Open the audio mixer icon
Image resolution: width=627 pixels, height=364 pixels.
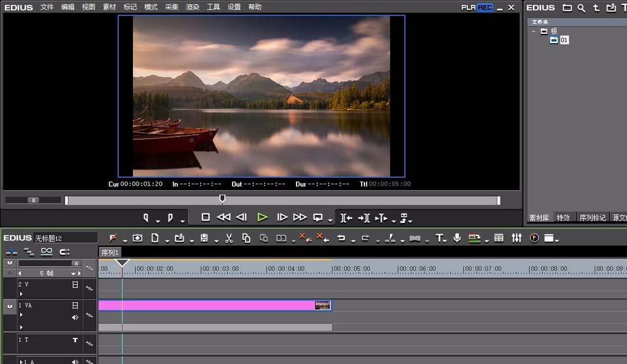click(x=517, y=238)
